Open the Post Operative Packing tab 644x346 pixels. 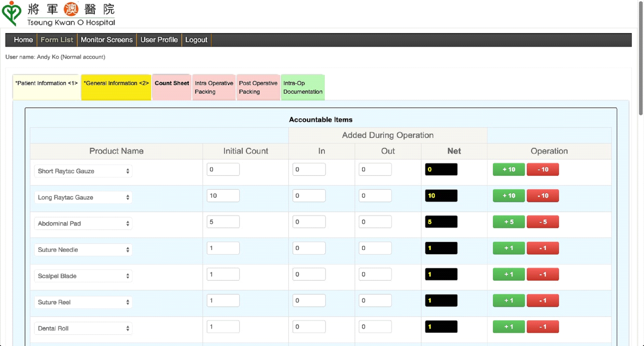(258, 87)
